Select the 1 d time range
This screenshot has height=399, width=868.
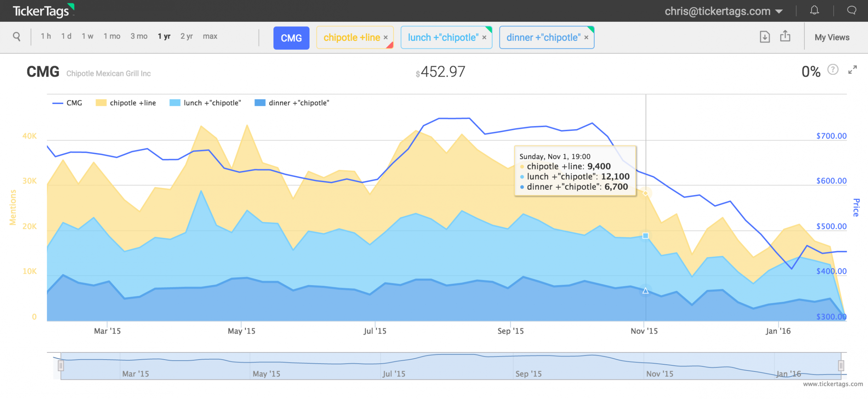point(66,36)
